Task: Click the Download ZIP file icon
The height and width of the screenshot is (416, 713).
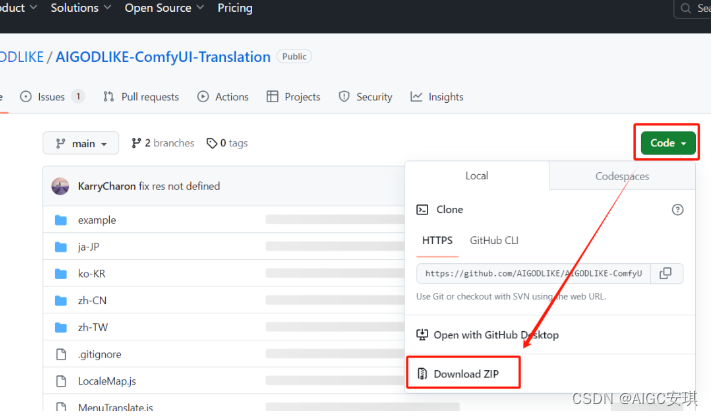Action: pyautogui.click(x=422, y=374)
